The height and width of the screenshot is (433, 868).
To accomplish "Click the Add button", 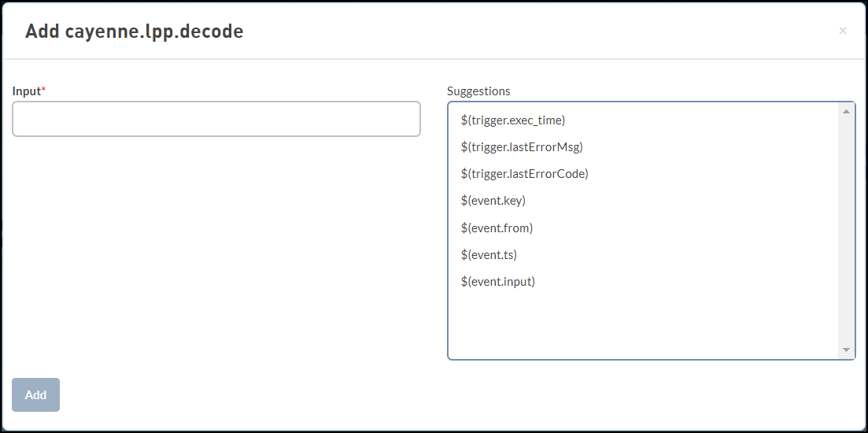I will coord(35,394).
